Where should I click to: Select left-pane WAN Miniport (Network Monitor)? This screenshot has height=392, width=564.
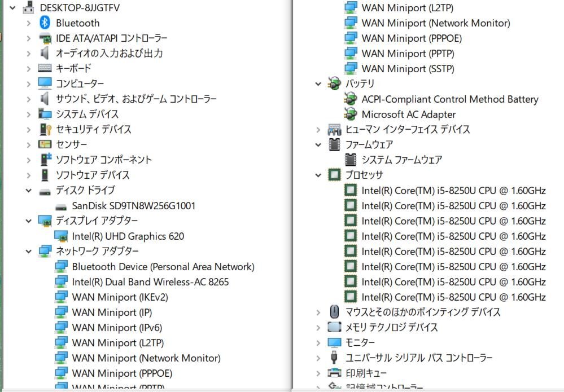point(146,358)
